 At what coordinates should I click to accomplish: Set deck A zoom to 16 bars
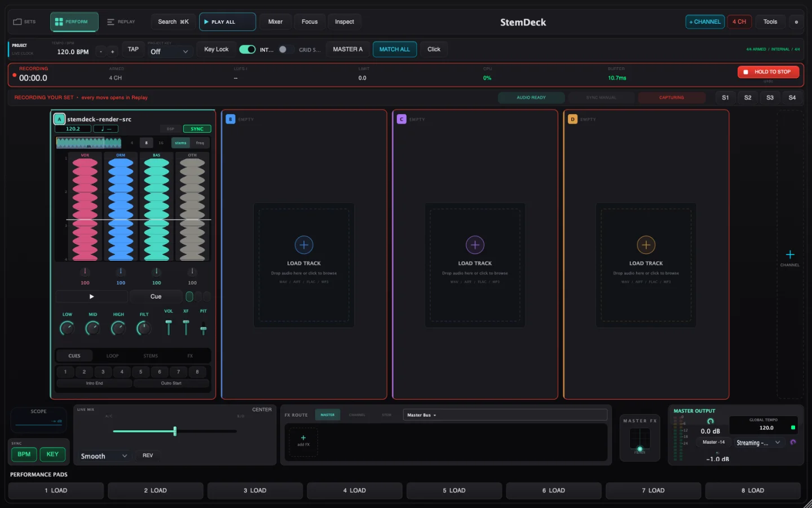click(x=161, y=143)
